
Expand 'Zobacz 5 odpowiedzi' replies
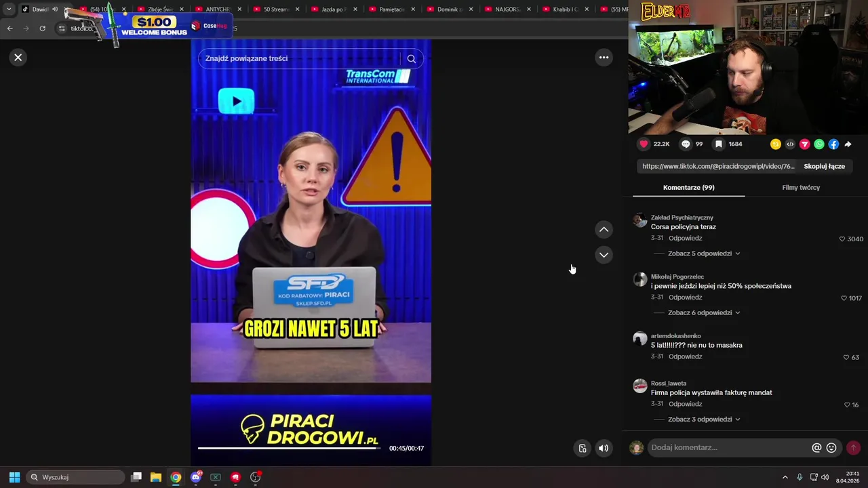(704, 253)
